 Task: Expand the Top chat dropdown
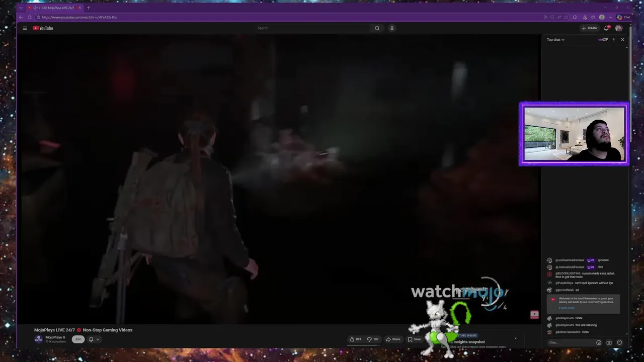(x=555, y=40)
